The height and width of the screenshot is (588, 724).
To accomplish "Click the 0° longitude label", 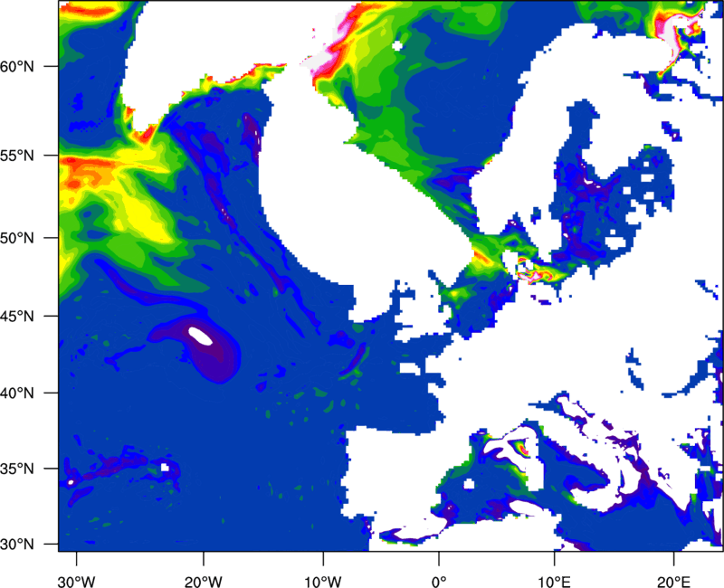I will [439, 582].
